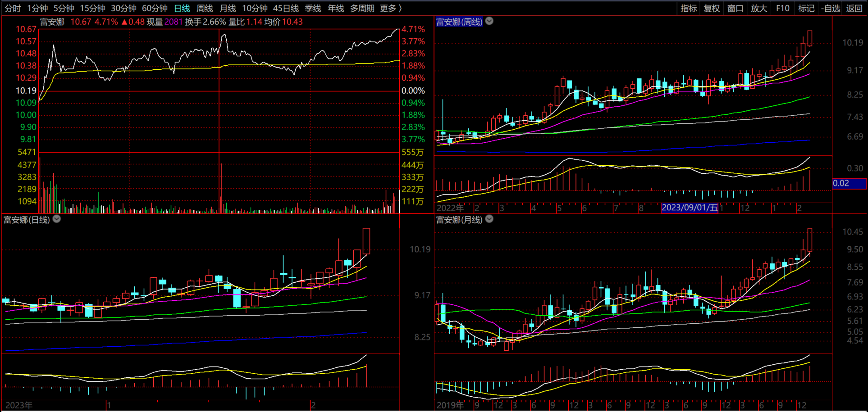Viewport: 868px width, 412px height.
Task: Click the 量比 1.14 volume ratio value
Action: pyautogui.click(x=245, y=22)
